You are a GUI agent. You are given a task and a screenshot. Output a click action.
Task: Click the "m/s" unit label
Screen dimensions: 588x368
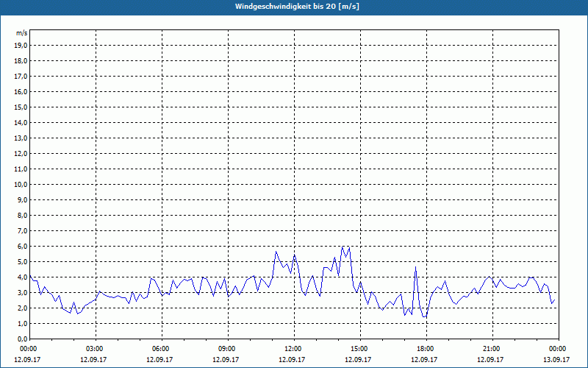(x=22, y=33)
